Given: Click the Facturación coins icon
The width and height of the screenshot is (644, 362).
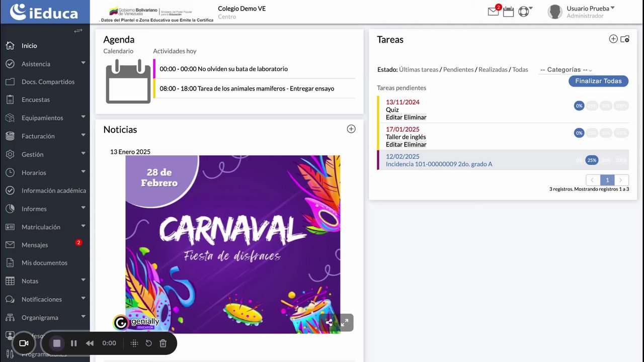Looking at the screenshot, I should tap(10, 136).
